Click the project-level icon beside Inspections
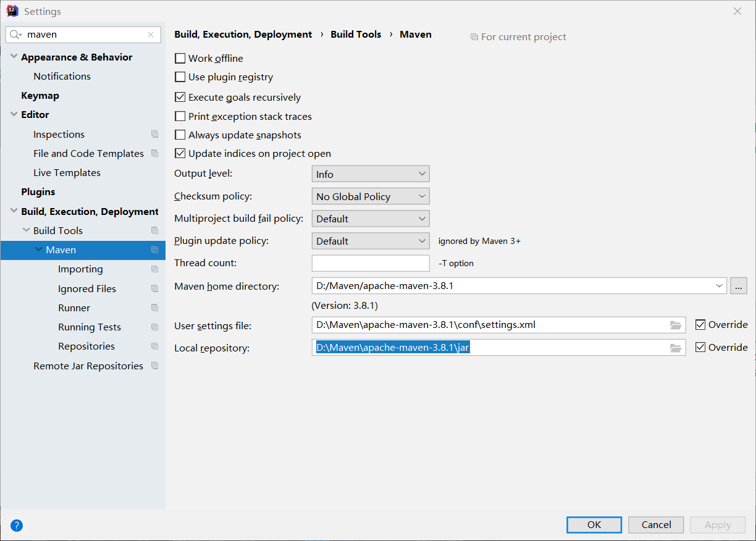 [x=154, y=134]
